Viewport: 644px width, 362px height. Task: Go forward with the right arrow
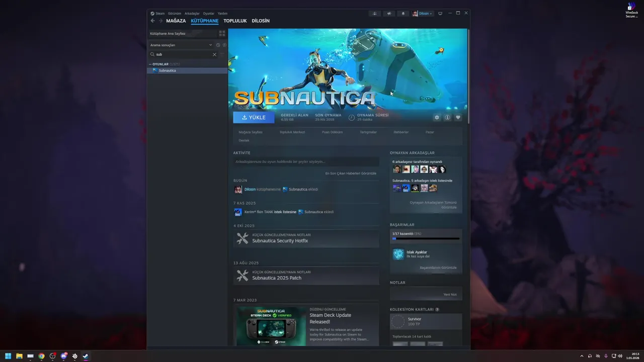pyautogui.click(x=160, y=21)
